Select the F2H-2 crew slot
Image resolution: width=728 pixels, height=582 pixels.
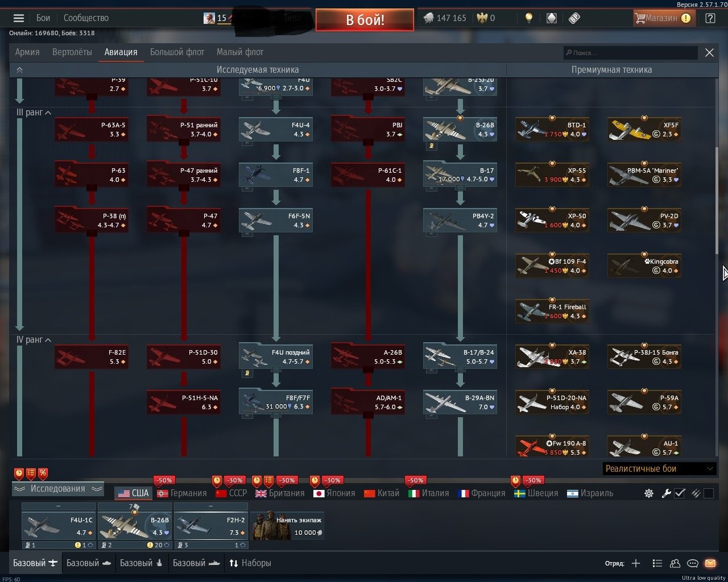[x=211, y=526]
